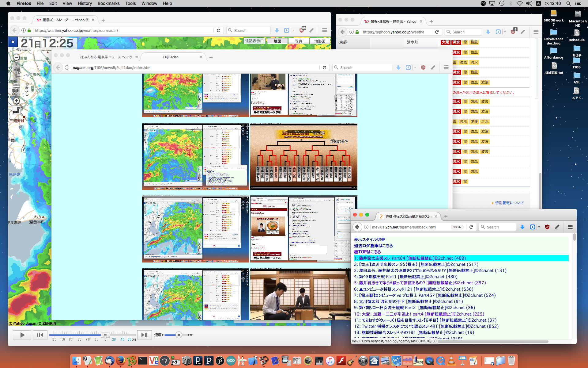Switch to the 2ちゃんねる 電車男 tab
The image size is (588, 368).
106,57
